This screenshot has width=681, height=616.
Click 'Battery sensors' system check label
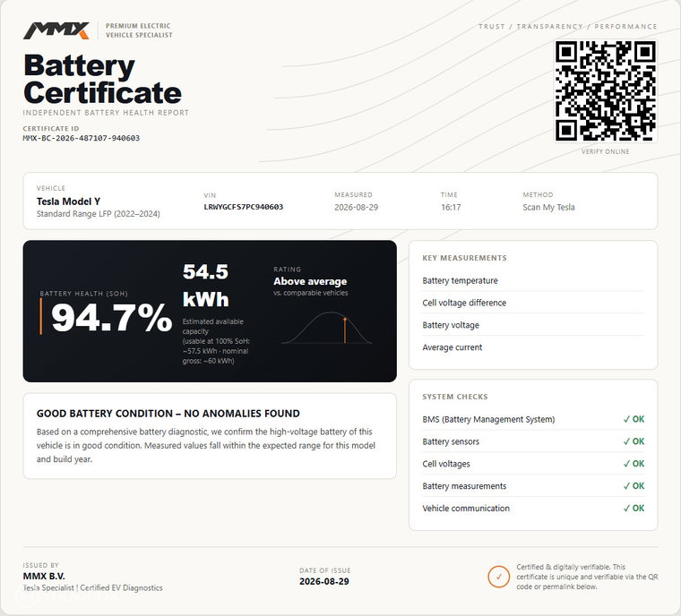click(x=451, y=441)
